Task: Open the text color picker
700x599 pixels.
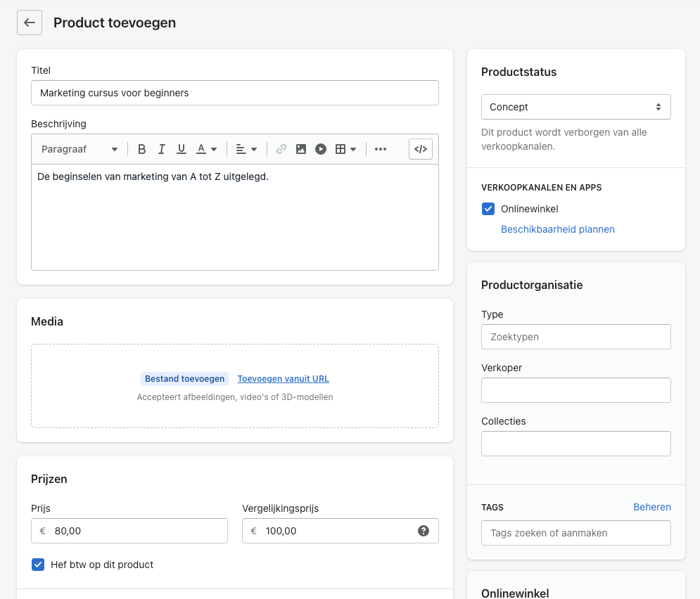Action: (206, 149)
